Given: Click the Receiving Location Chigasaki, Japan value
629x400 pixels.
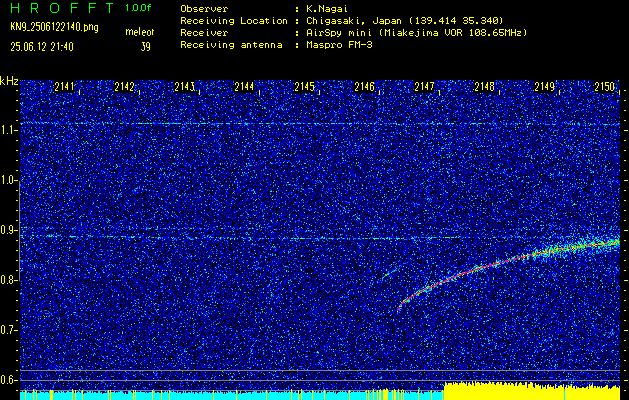Looking at the screenshot, I should [x=404, y=21].
